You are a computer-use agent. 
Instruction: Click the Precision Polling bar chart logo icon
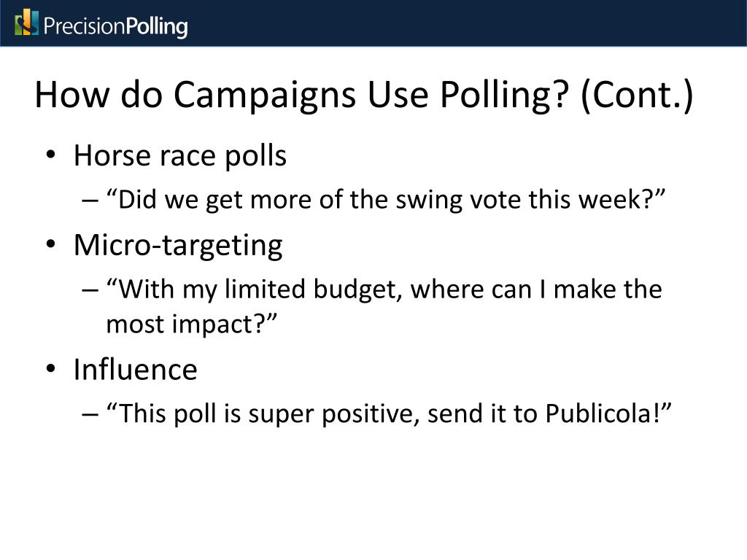point(27,23)
